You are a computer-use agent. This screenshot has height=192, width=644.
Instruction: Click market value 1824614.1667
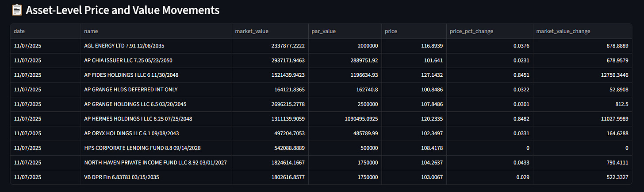tap(270, 163)
